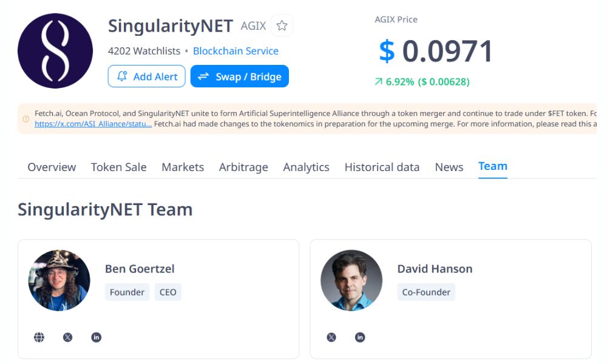View David Hanson's X profile

(331, 337)
